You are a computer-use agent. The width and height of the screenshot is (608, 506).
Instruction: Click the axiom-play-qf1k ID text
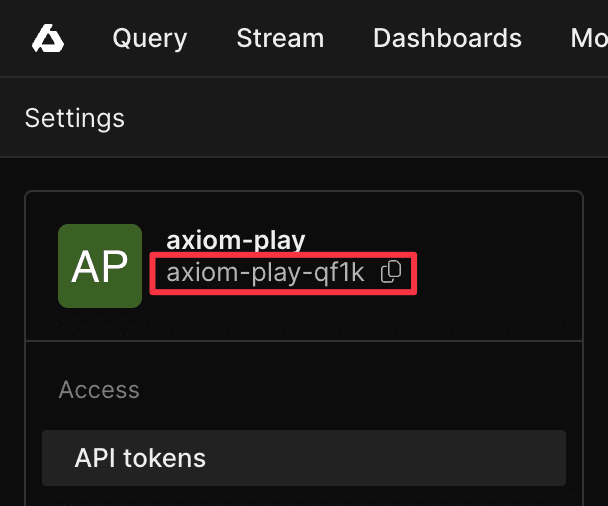click(266, 272)
